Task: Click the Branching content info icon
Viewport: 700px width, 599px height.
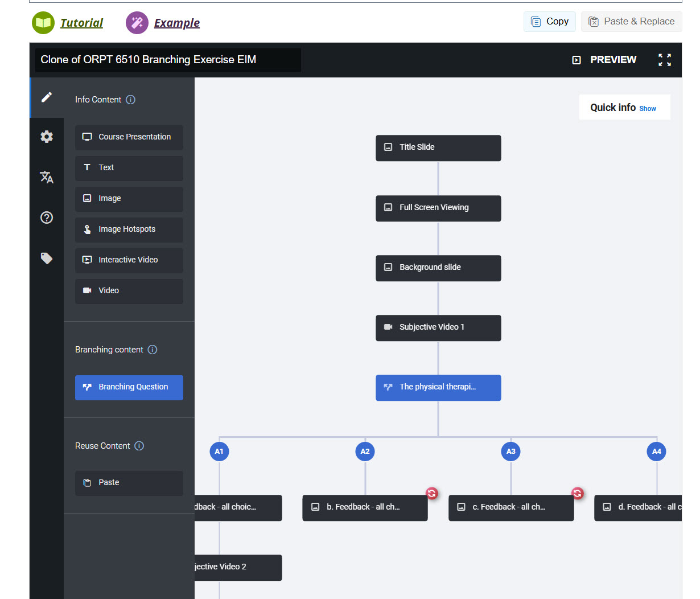Action: [x=153, y=350]
